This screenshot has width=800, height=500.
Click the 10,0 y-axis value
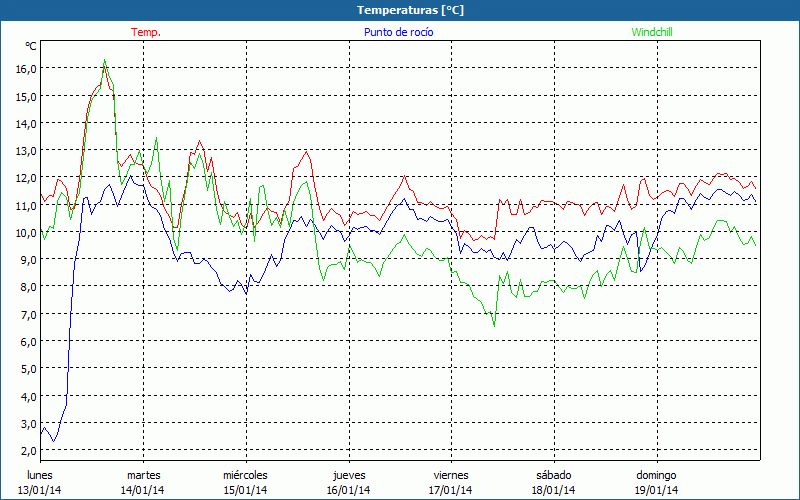tap(26, 233)
